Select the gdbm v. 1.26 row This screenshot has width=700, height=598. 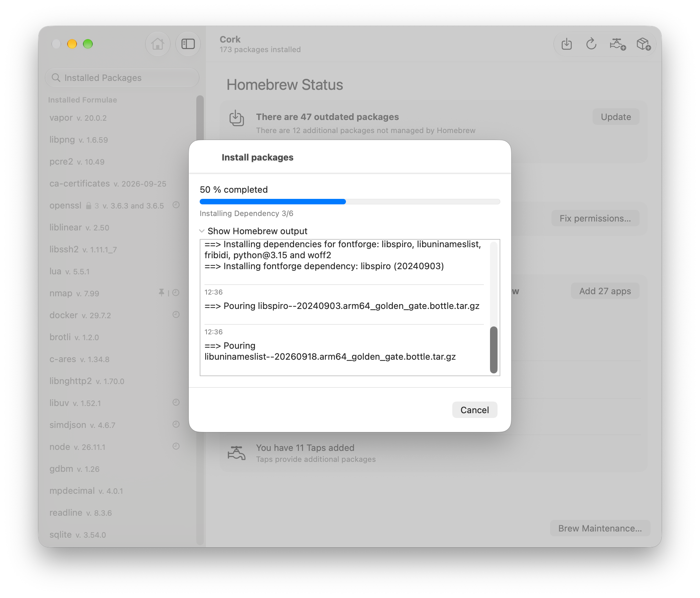coord(115,469)
